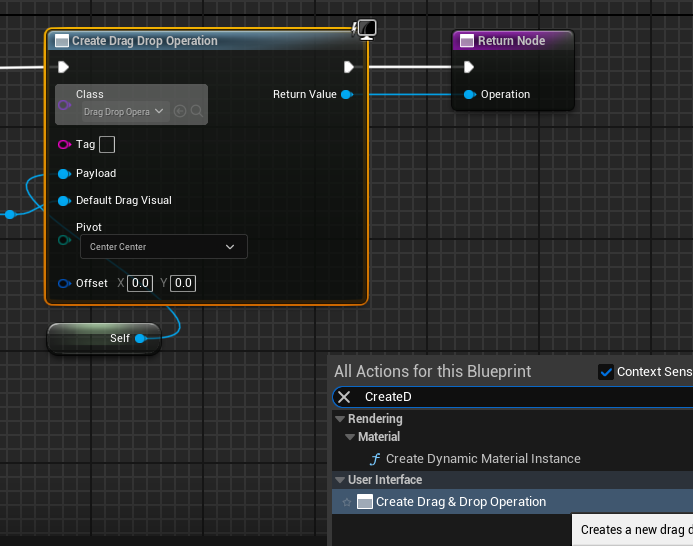Click the Tag text field
Viewport: 693px width, 546px height.
[x=107, y=145]
